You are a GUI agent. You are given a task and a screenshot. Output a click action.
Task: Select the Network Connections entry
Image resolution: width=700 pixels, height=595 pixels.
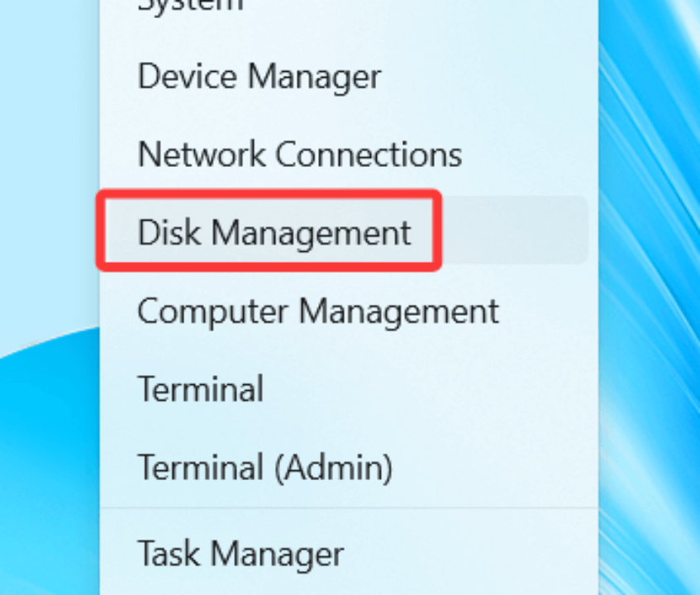tap(300, 154)
